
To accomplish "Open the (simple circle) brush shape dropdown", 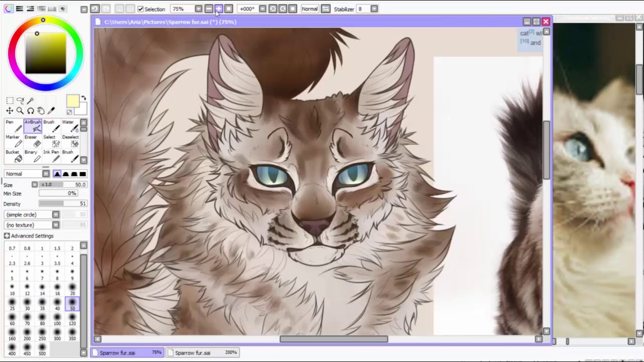I will [x=55, y=215].
